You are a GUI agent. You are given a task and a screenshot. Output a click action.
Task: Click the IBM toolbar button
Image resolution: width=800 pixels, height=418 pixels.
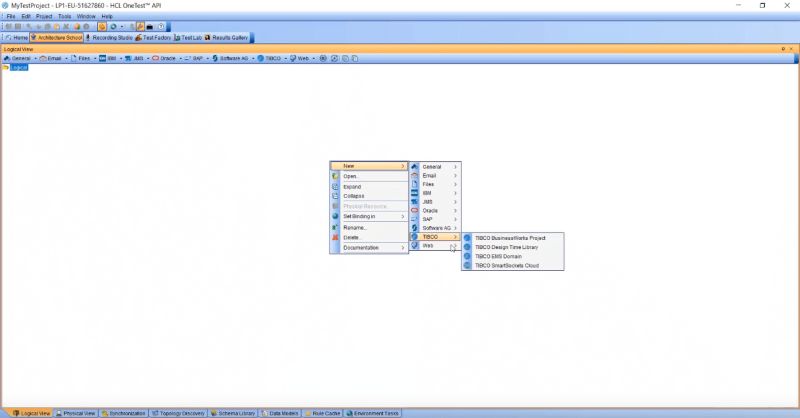(108, 59)
